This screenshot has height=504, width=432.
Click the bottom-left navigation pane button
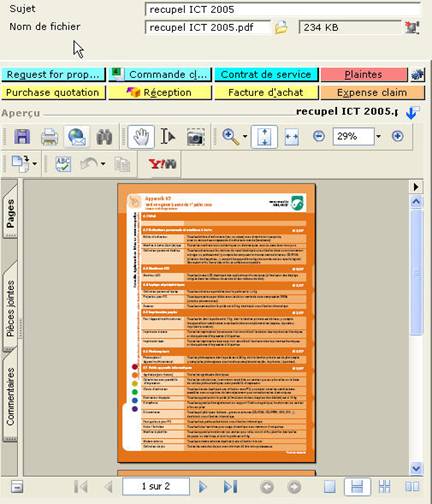click(17, 487)
